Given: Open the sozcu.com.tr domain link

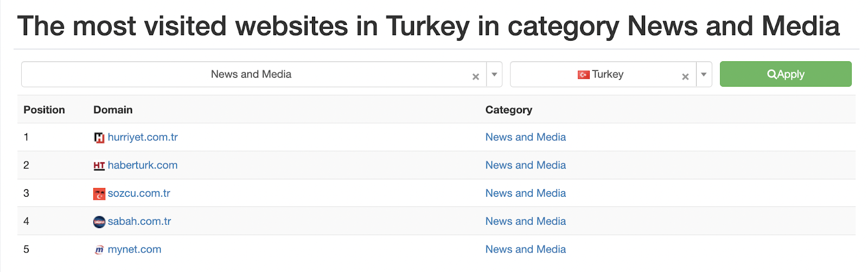Looking at the screenshot, I should click(139, 193).
